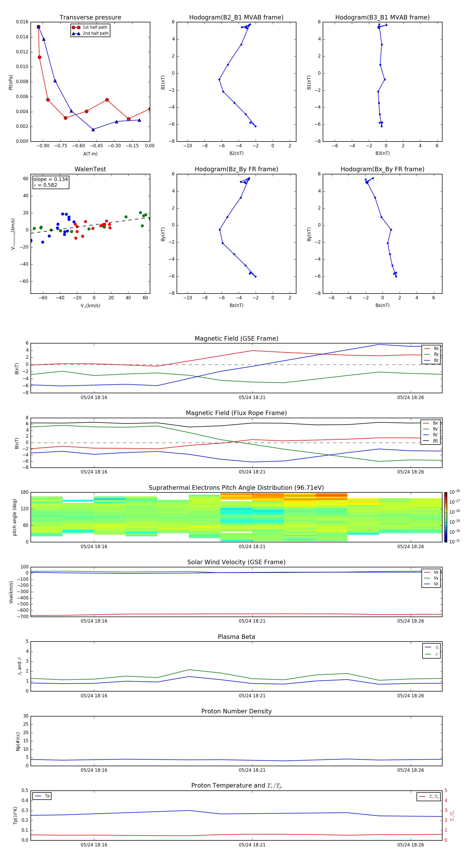Click 'Tp(10^6K)' y-axis label
This screenshot has width=473, height=868.
[15, 815]
